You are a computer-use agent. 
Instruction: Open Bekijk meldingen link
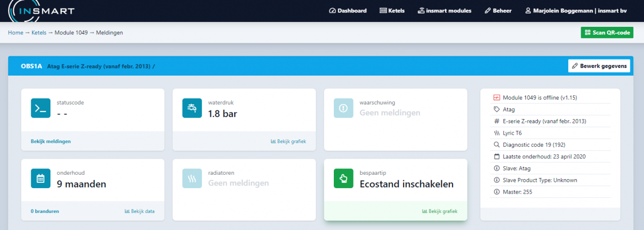click(51, 142)
